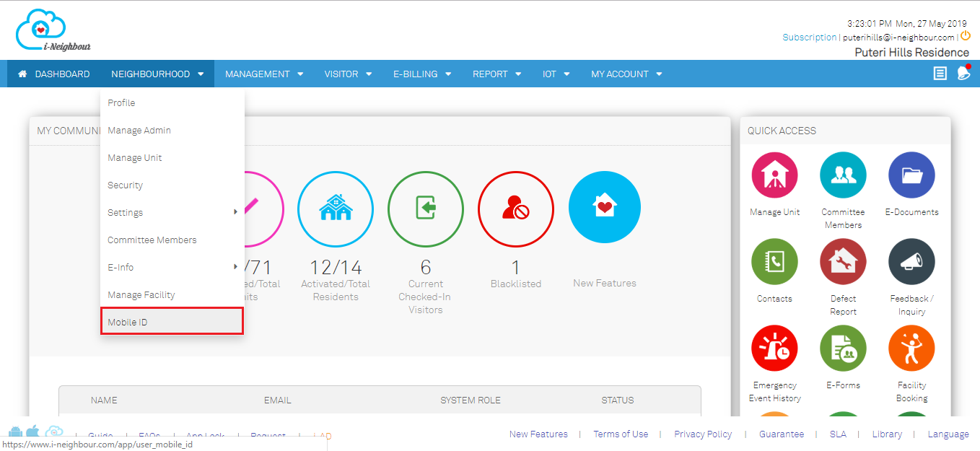Click the STATUS column header
Image resolution: width=980 pixels, height=451 pixels.
click(618, 400)
